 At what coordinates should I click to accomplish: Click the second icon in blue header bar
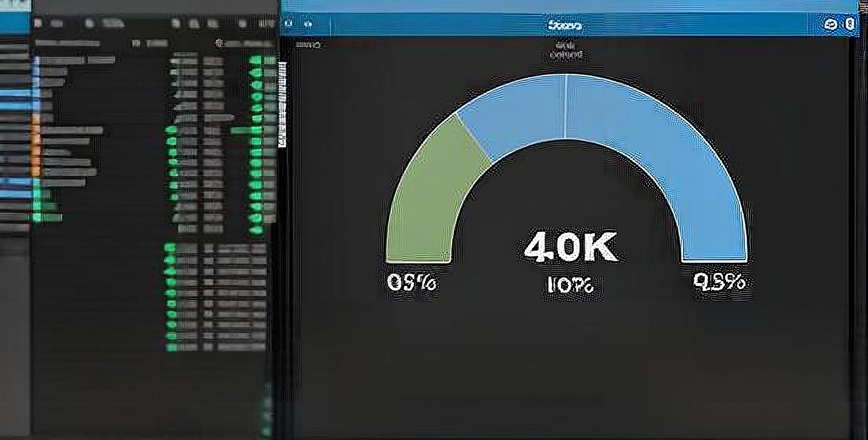pyautogui.click(x=308, y=24)
